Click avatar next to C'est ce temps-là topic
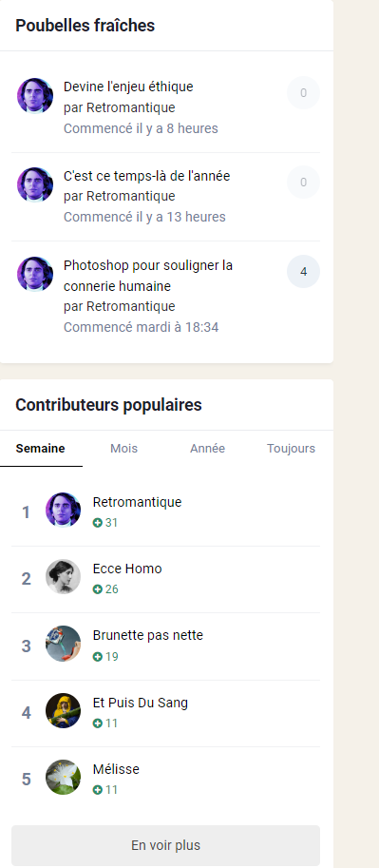The height and width of the screenshot is (868, 379). coord(35,184)
